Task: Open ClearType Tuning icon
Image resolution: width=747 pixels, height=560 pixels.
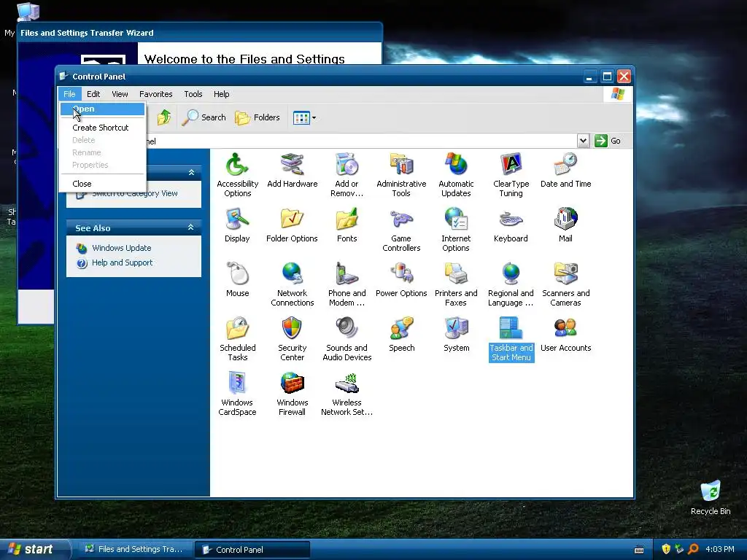Action: click(x=511, y=174)
